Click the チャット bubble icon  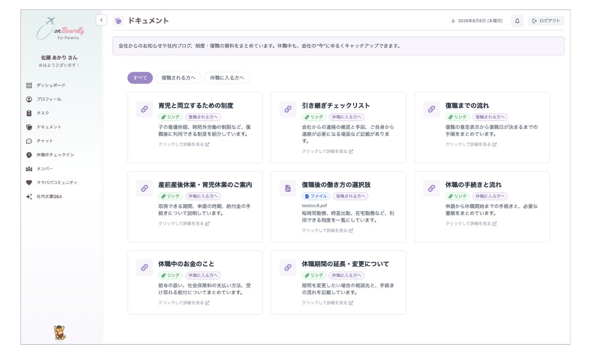click(x=29, y=141)
